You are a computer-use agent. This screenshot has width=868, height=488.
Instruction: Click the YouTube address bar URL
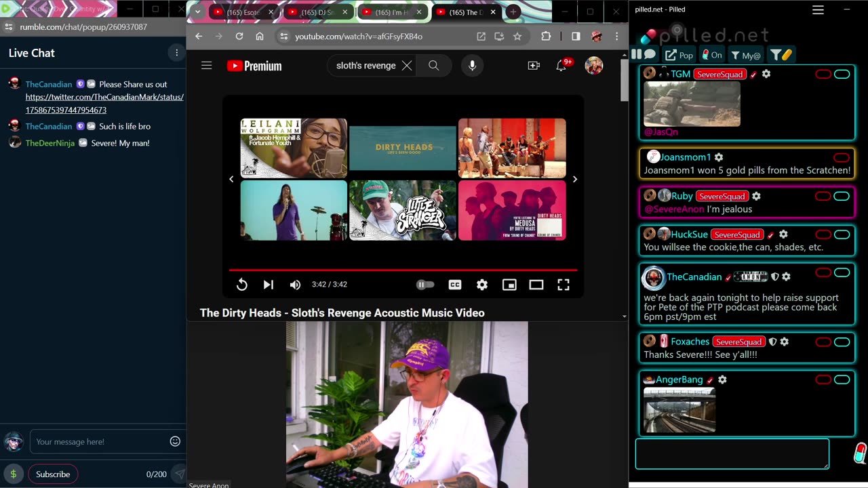point(359,37)
